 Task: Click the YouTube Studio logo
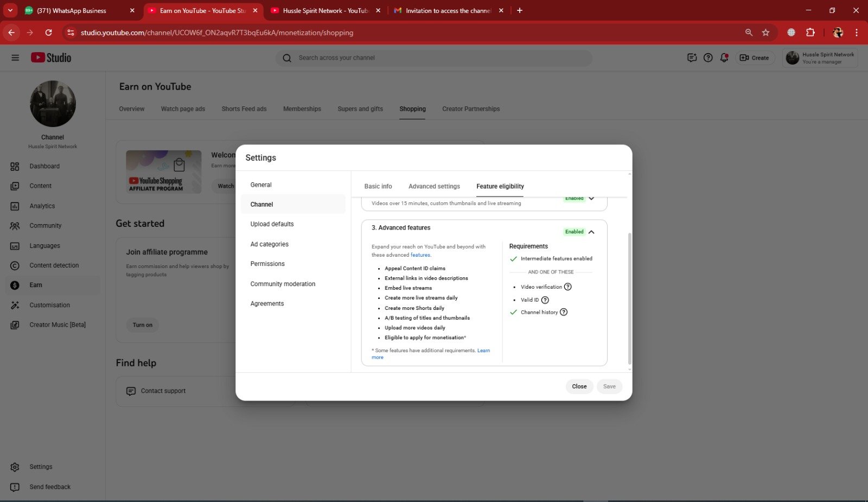[51, 58]
